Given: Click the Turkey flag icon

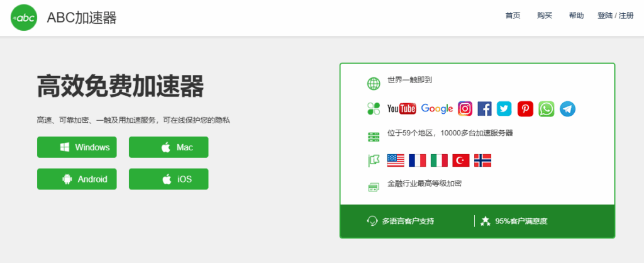Looking at the screenshot, I should pyautogui.click(x=461, y=160).
